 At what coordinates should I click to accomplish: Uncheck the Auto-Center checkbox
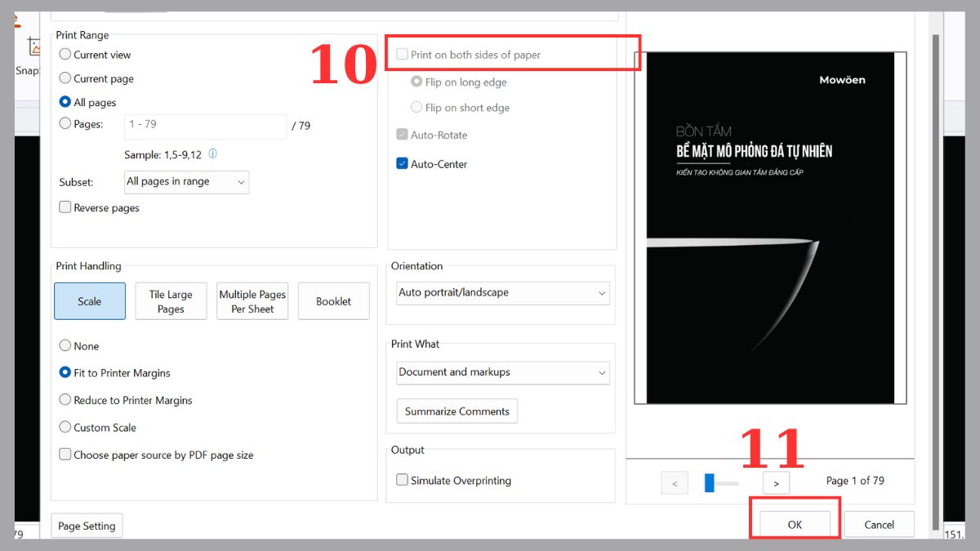point(402,163)
